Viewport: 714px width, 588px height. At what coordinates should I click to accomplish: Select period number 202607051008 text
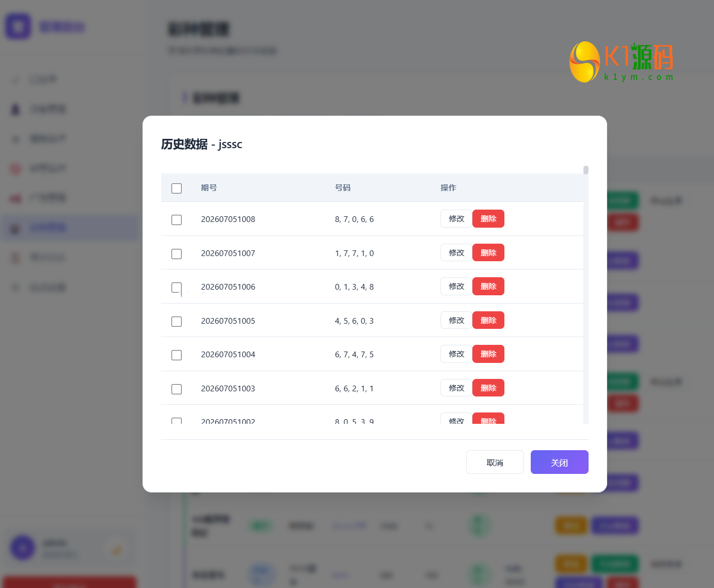(228, 219)
